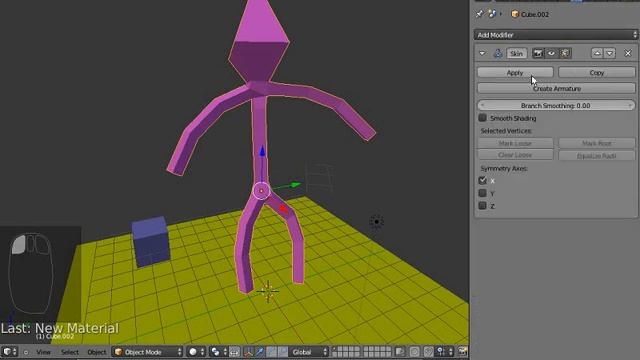Click the Clear Loose button

[x=515, y=155]
